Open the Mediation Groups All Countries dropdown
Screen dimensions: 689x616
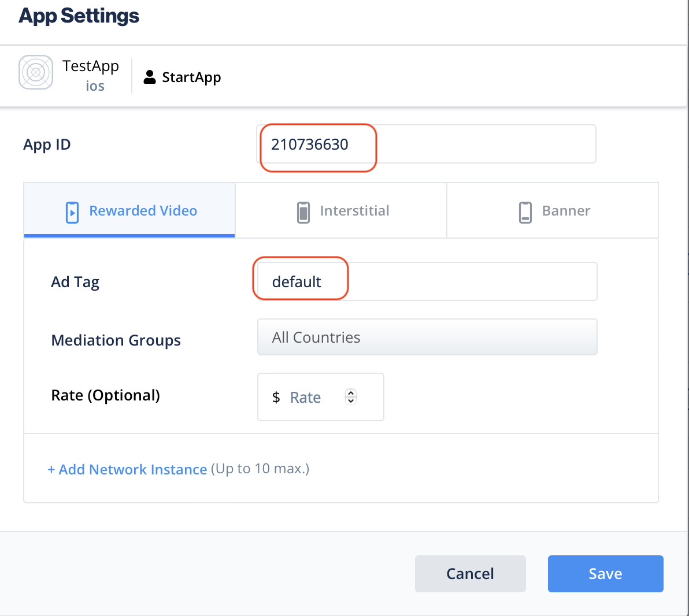point(427,337)
